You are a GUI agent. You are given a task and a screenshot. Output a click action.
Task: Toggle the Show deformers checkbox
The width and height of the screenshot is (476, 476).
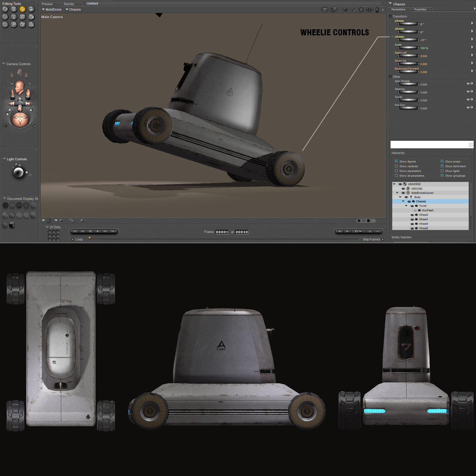click(x=442, y=166)
